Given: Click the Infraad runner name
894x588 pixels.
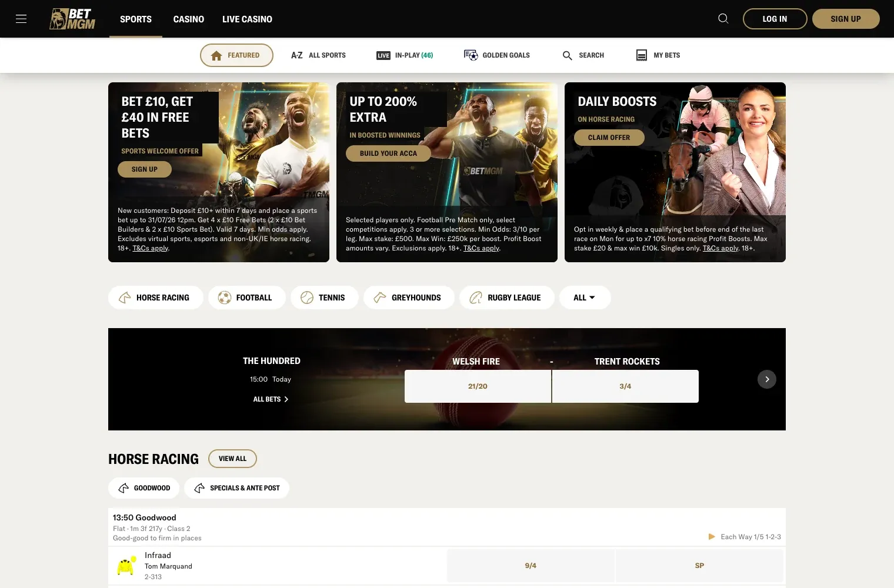Looking at the screenshot, I should pyautogui.click(x=158, y=555).
